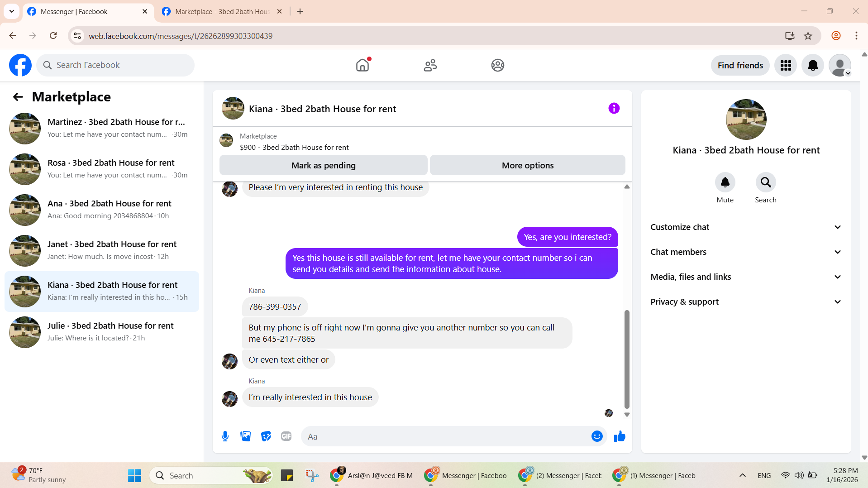Click the house thumbnail in right panel
Viewport: 868px width, 488px height.
point(746,120)
